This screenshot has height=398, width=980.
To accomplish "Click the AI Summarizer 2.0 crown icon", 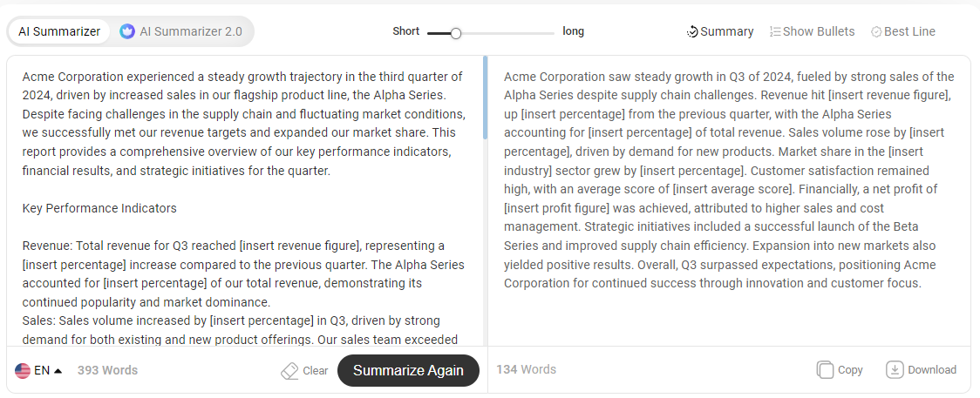I will [127, 31].
